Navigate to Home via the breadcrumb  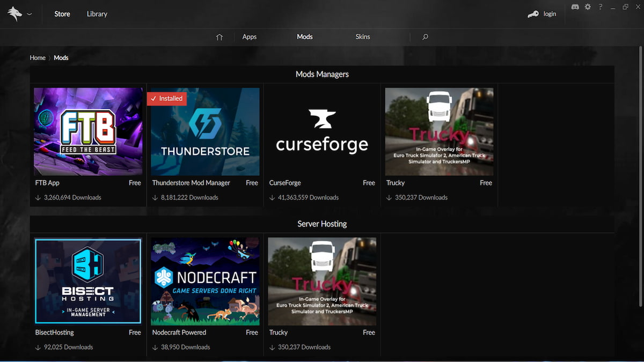click(x=37, y=57)
